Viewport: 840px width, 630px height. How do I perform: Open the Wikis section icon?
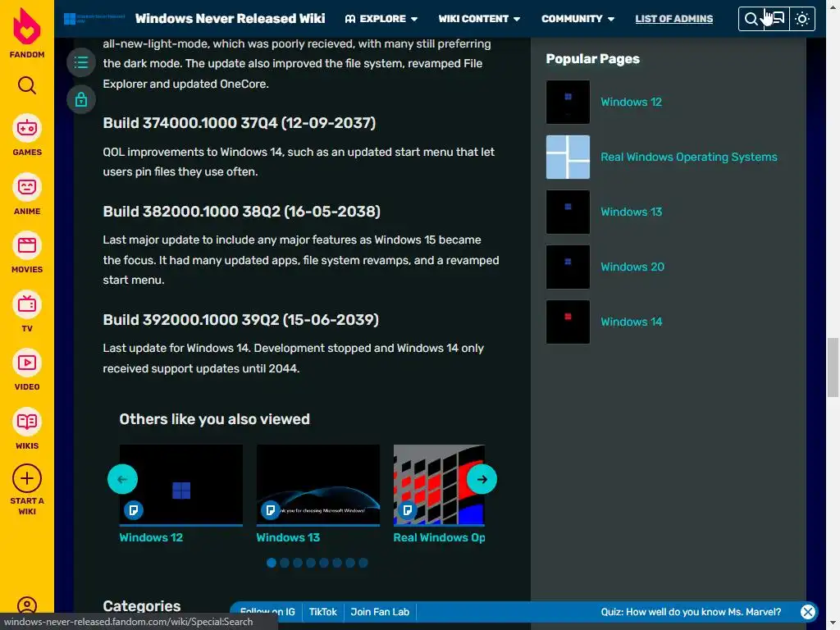[27, 422]
